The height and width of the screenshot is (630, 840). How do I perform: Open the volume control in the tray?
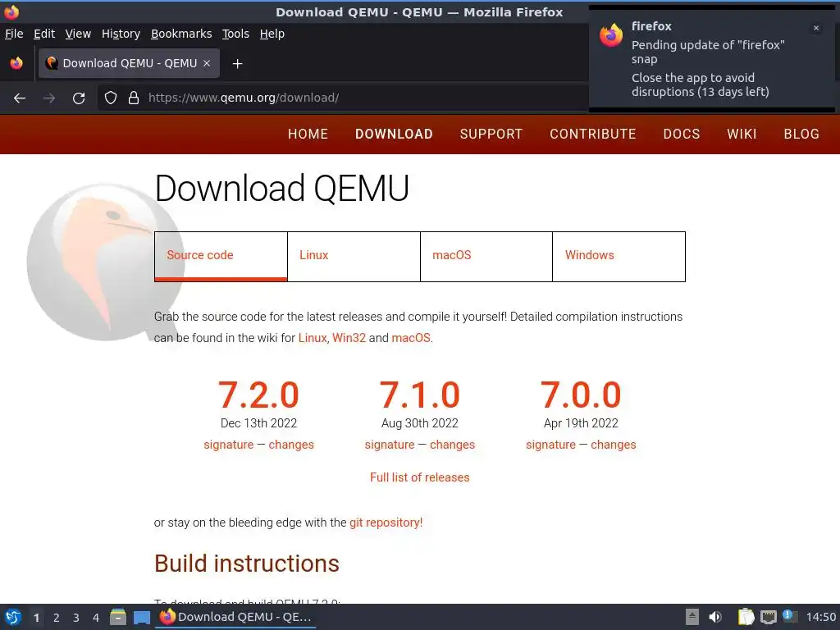715,617
